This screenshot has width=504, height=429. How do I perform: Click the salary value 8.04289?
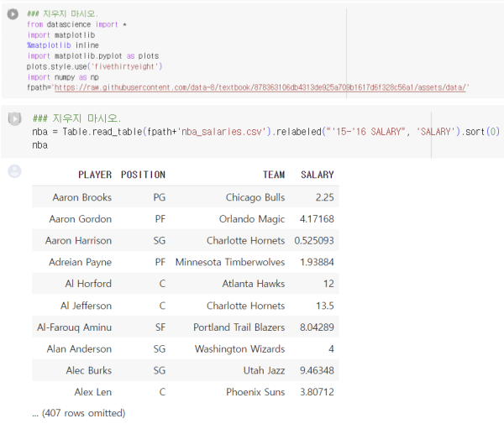(x=317, y=327)
